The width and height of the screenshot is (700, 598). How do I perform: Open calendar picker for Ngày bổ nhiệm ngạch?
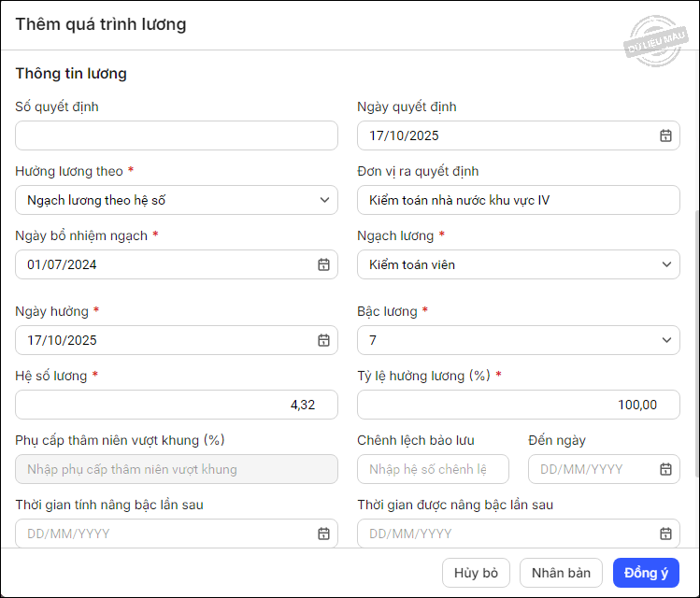(x=323, y=264)
